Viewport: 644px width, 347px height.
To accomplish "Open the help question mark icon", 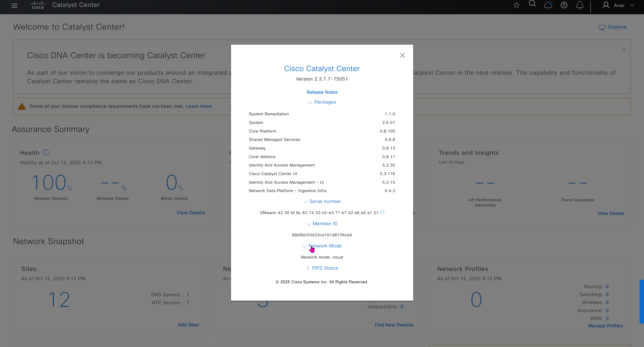I will pos(564,5).
